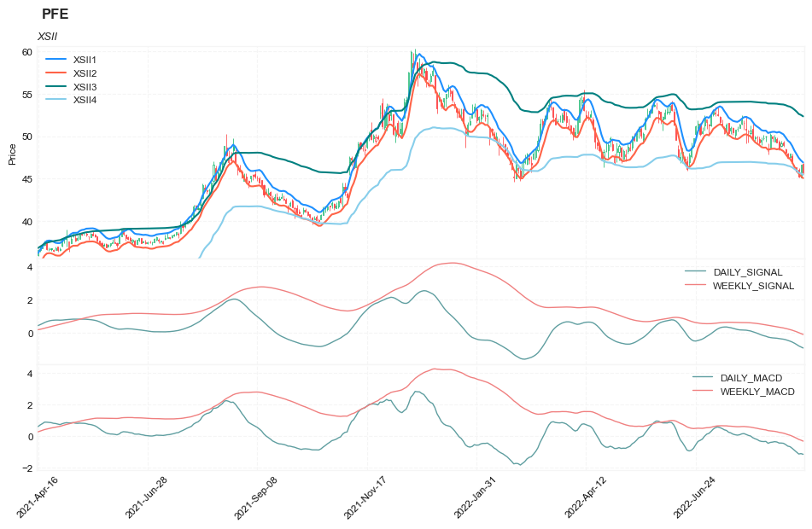Select the XSII subtitle label
812x529 pixels.
47,37
